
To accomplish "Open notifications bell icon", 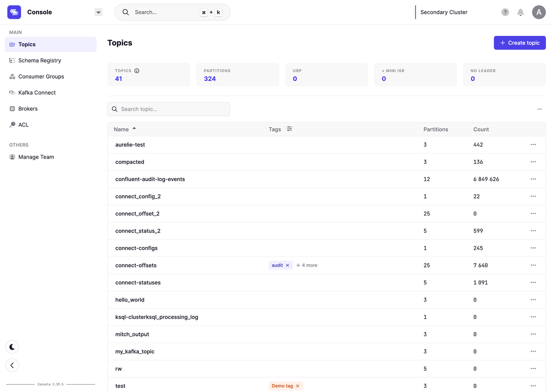I will point(520,12).
